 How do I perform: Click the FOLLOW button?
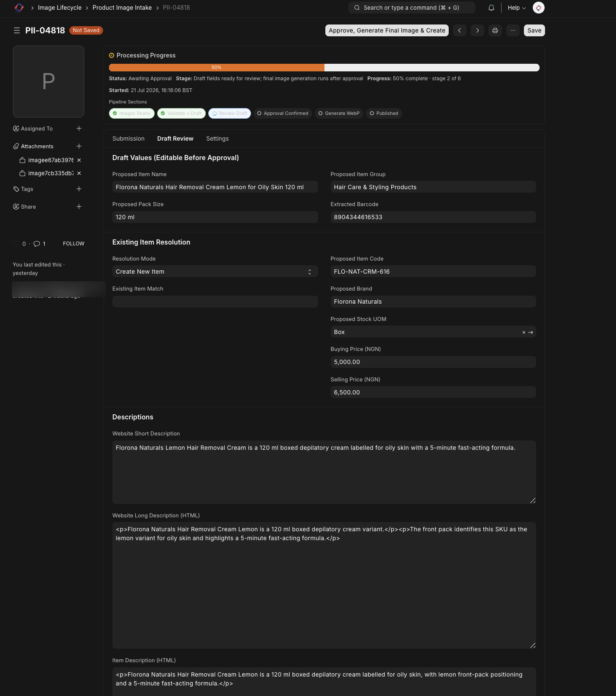tap(74, 244)
